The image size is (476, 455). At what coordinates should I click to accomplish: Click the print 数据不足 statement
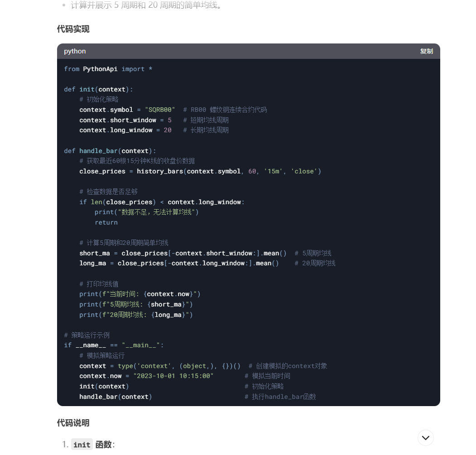coord(147,212)
